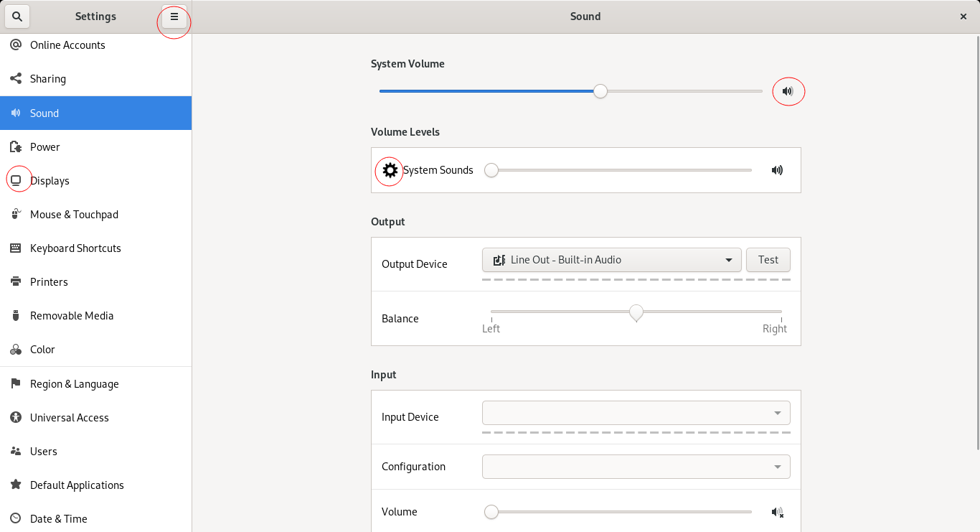Click the audio card icon in Output Device
980x532 pixels.
[499, 260]
